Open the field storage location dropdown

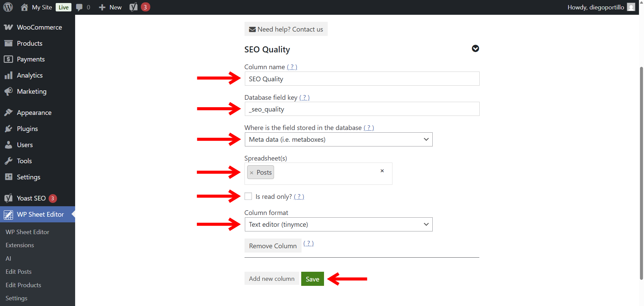tap(338, 139)
